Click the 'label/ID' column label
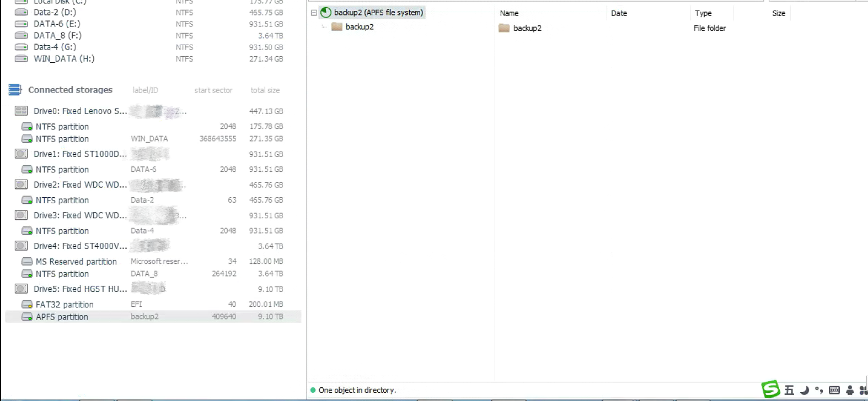Screen dimensions: 868x401 pyautogui.click(x=145, y=90)
